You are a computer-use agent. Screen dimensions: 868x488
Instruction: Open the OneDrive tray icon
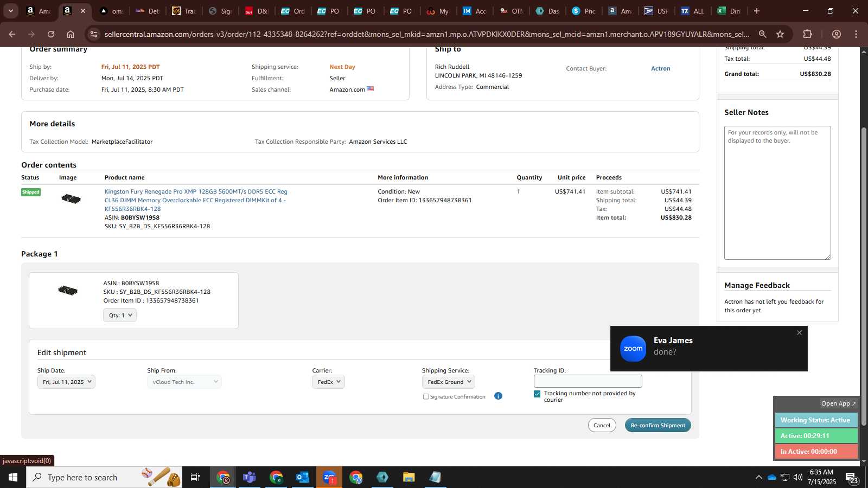[x=771, y=477]
